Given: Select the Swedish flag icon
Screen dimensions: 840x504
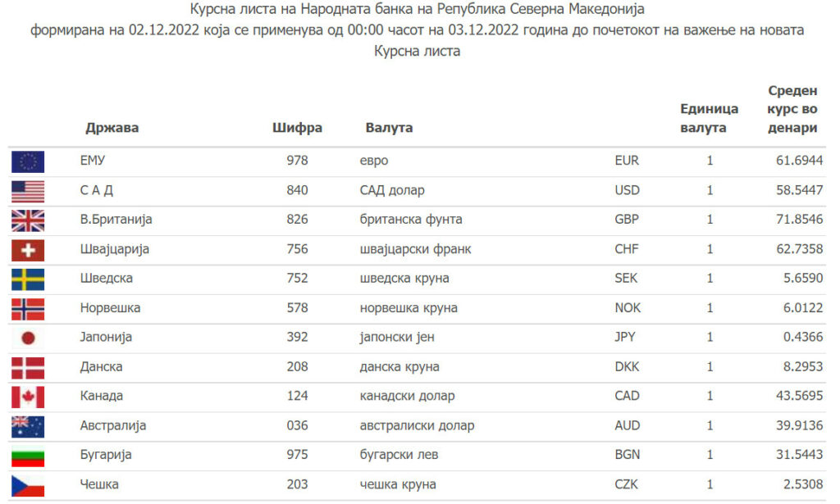Looking at the screenshot, I should click(x=28, y=279).
